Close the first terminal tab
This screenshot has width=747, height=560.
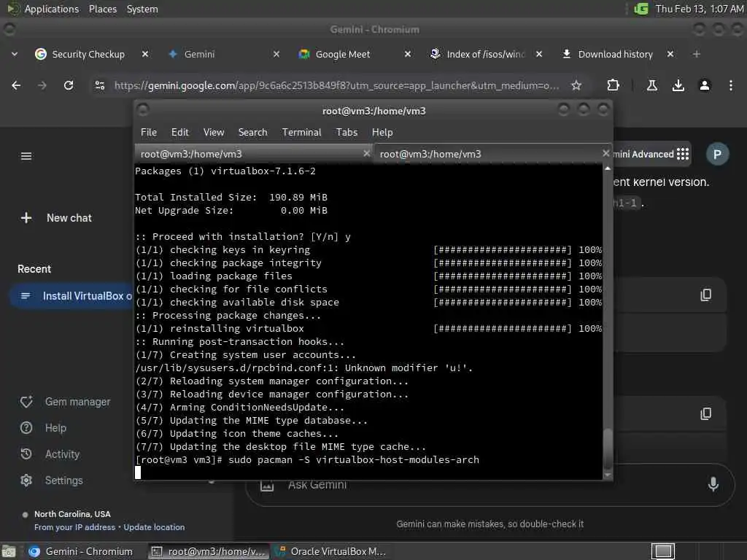pos(367,153)
